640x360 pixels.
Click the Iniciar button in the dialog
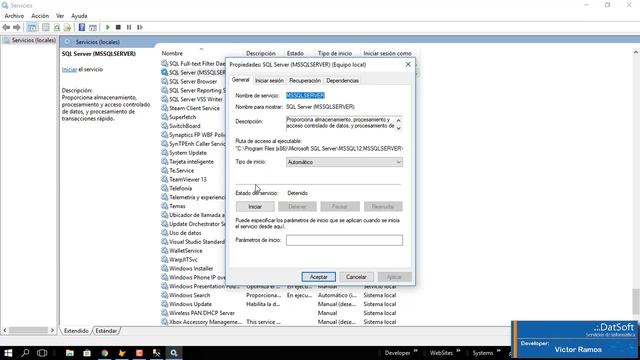(x=255, y=207)
